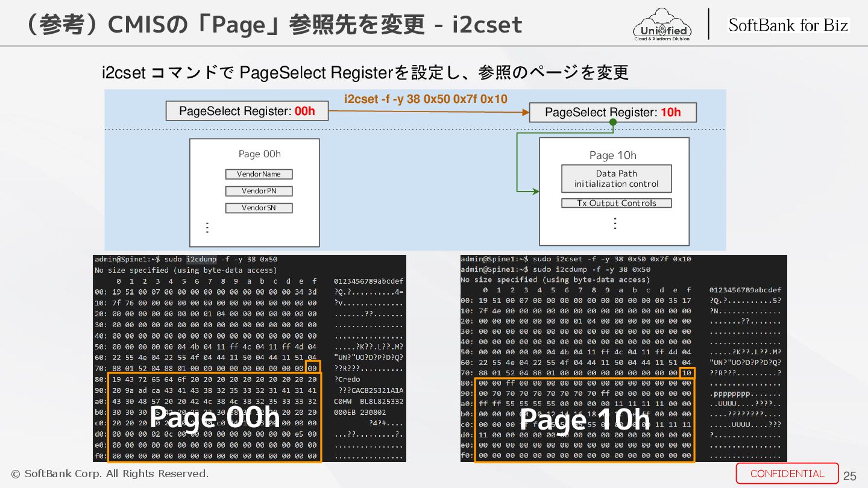Click the VendorName field box
This screenshot has height=488, width=868.
[259, 174]
